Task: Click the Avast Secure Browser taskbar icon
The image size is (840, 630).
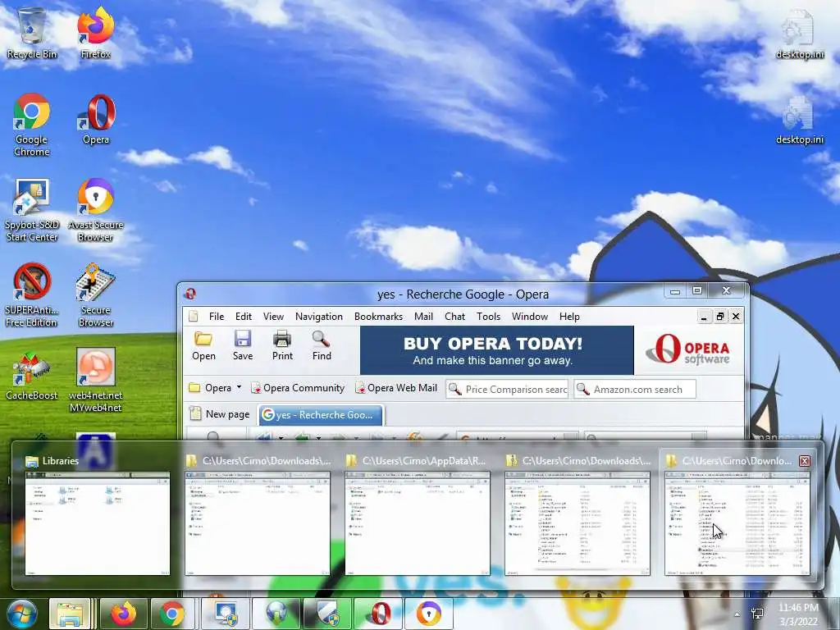Action: point(429,614)
